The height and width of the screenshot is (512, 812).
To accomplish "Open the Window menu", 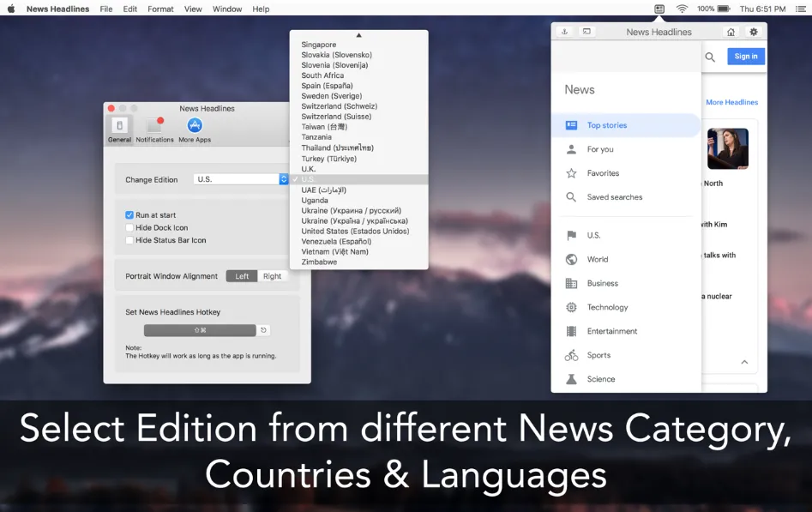I will pyautogui.click(x=227, y=9).
